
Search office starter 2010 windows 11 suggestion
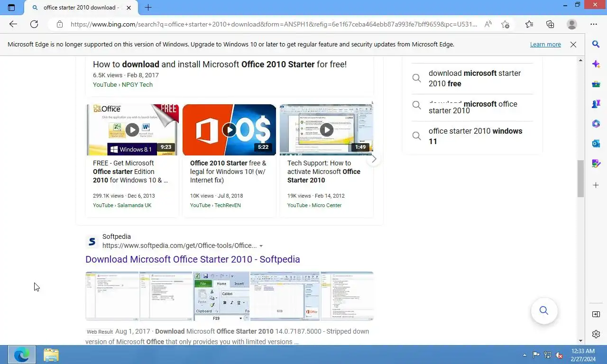pos(475,136)
